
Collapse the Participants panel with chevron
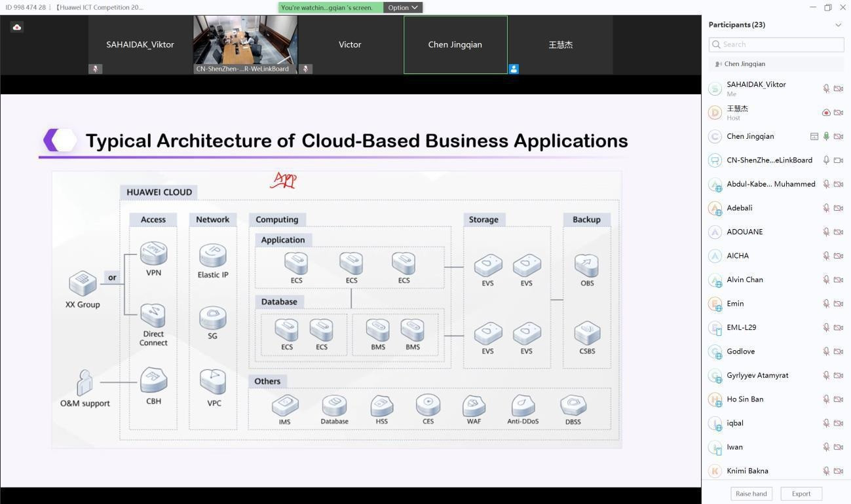click(x=838, y=25)
